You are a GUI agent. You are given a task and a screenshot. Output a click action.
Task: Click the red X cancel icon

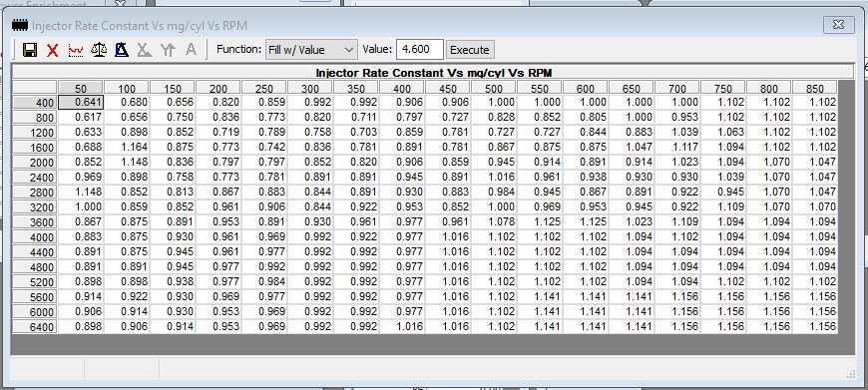(53, 50)
